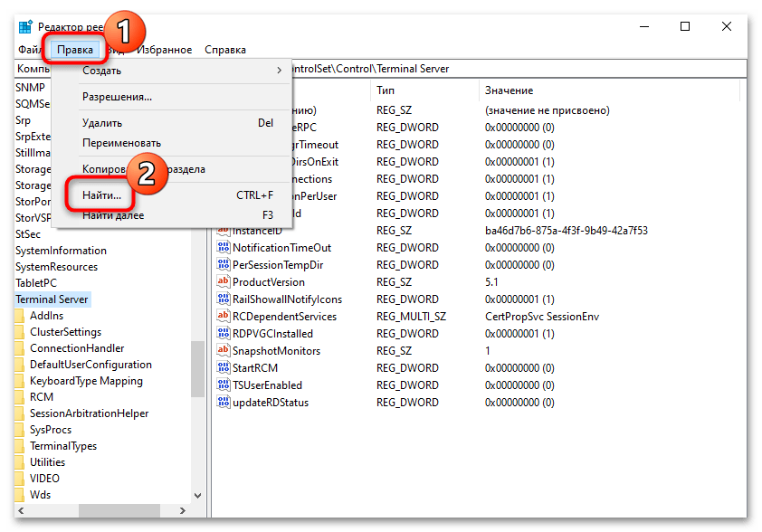Screen dimensions: 762x532
Task: Click the PerSessionTempDir DWORD value icon
Action: point(223,264)
